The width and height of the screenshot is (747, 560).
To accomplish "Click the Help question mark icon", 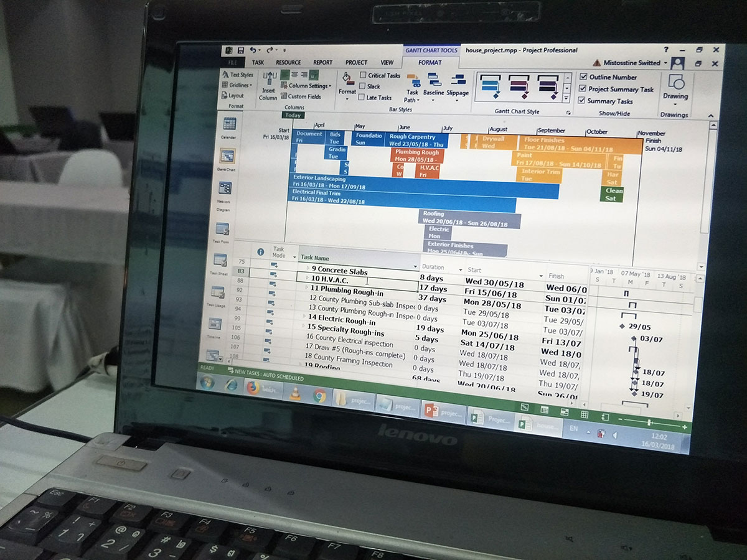I will [x=665, y=50].
